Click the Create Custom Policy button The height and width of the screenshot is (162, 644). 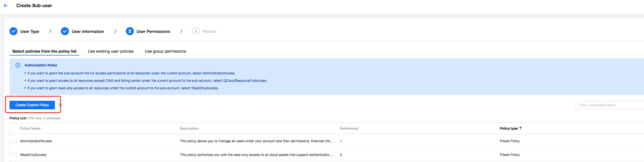(x=32, y=105)
